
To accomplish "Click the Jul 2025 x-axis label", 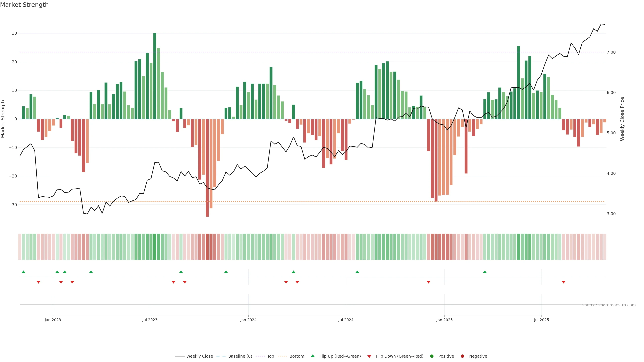I will click(x=541, y=320).
